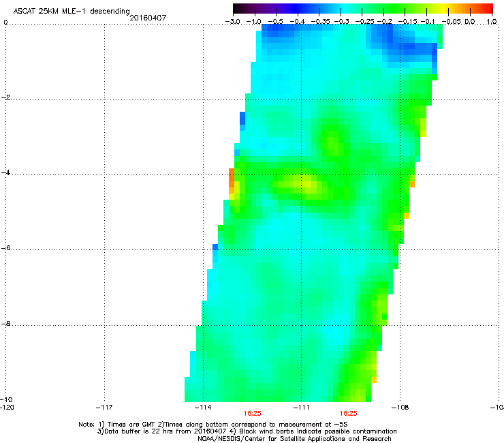Click the longitude axis label "-111"
The width and height of the screenshot is (504, 443).
pos(302,408)
